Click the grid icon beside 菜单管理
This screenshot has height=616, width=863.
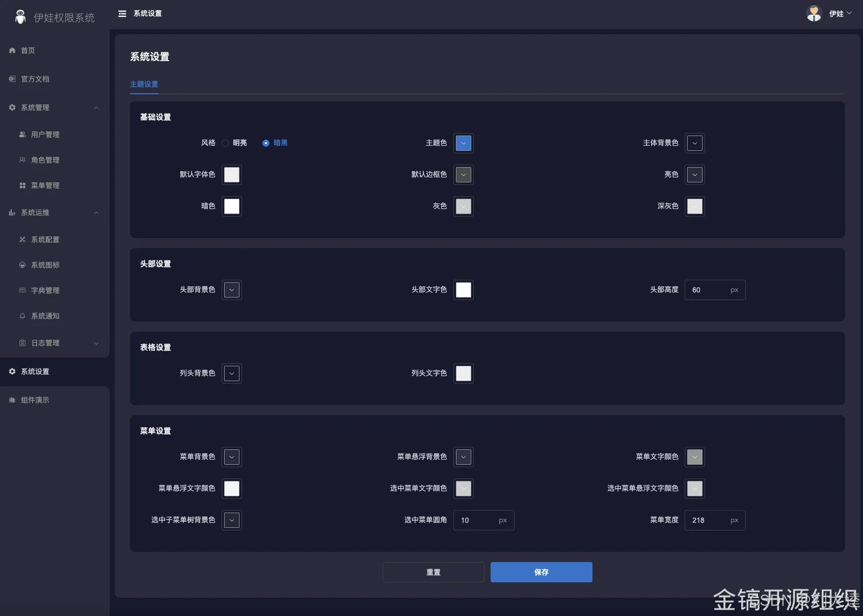pos(22,185)
